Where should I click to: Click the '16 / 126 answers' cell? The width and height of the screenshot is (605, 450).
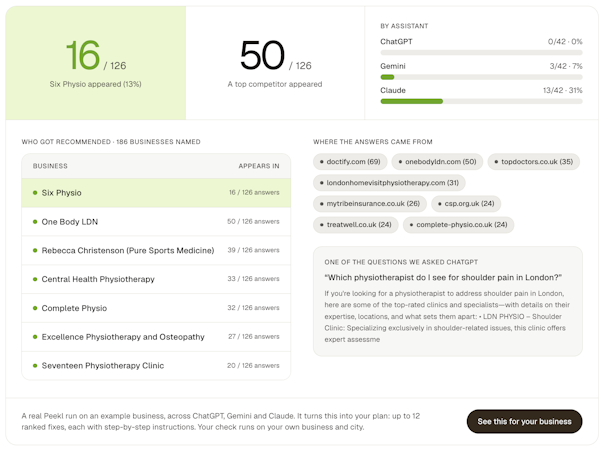coord(254,193)
